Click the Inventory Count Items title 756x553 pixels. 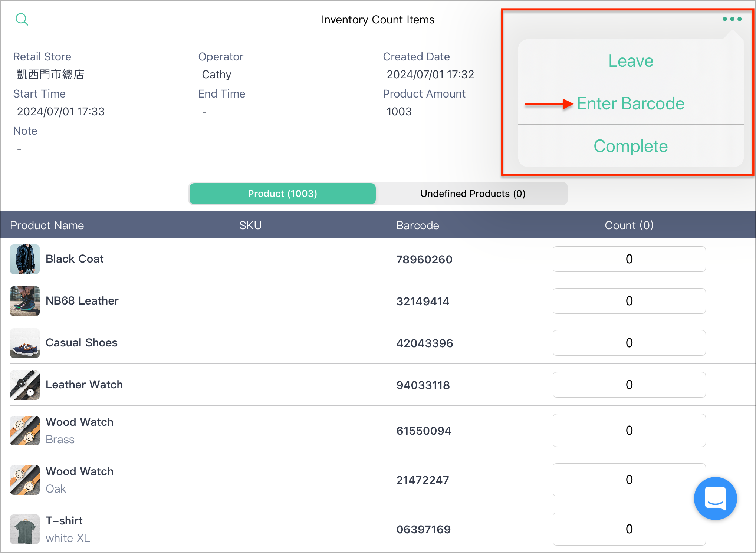click(378, 19)
